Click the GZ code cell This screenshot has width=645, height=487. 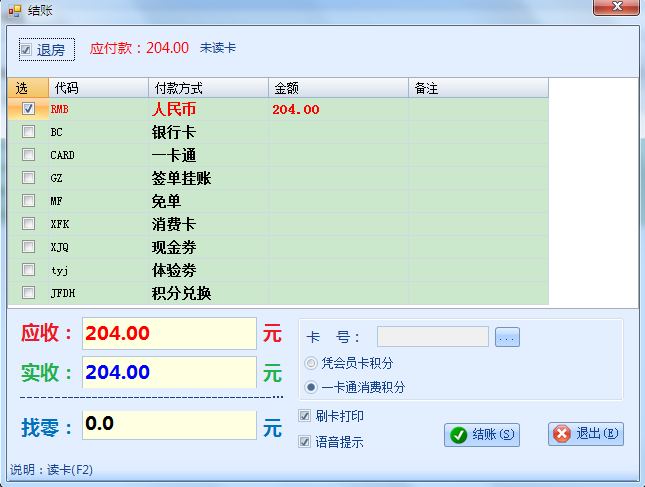99,178
